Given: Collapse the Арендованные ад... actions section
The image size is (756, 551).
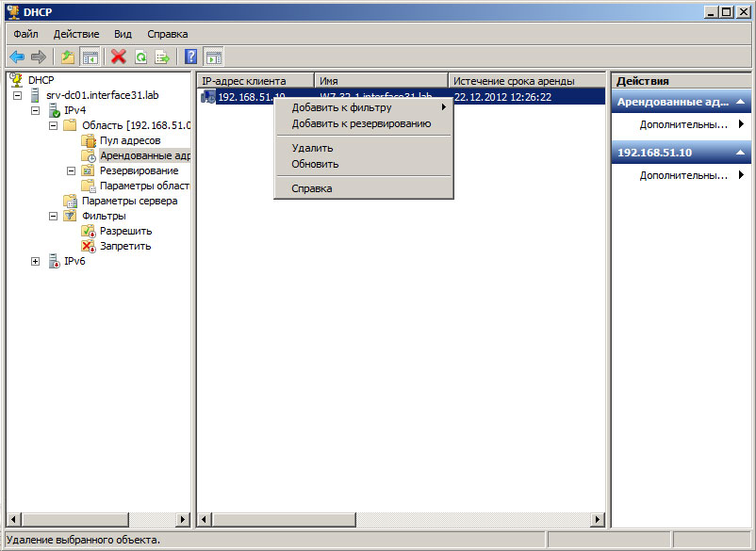Looking at the screenshot, I should point(740,102).
